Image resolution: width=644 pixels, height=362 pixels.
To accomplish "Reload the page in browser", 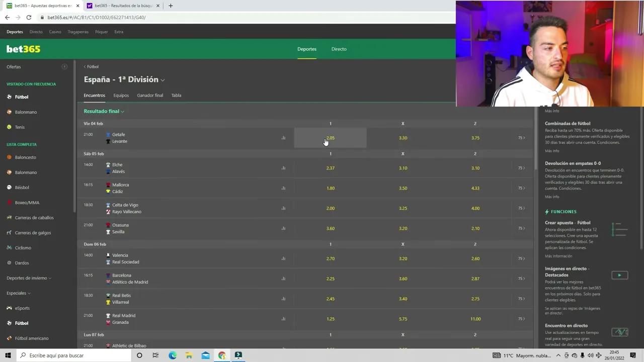I will 29,17.
